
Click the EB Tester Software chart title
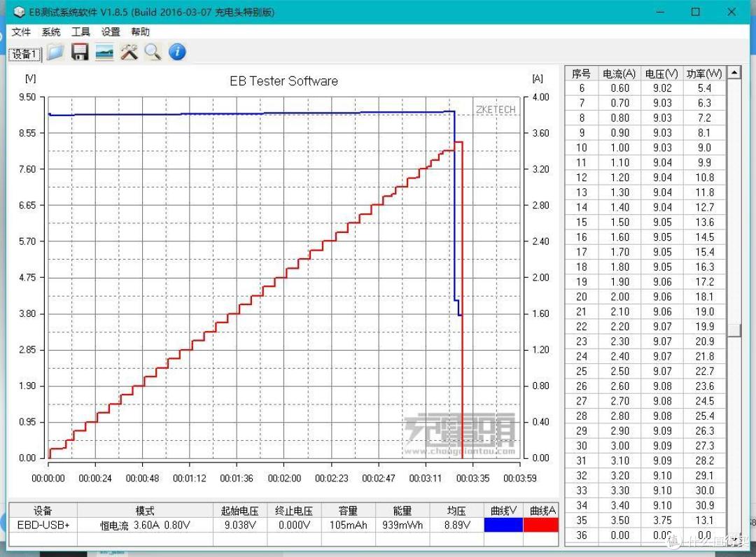tap(284, 81)
